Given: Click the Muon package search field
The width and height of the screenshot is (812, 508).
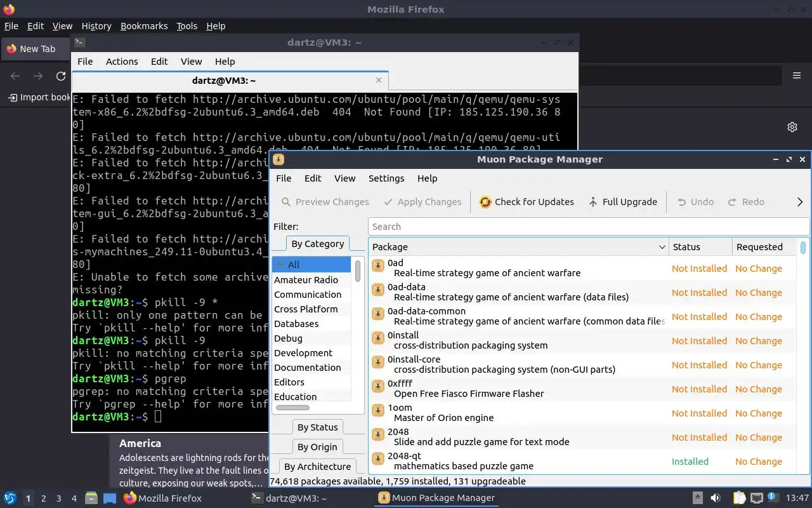Looking at the screenshot, I should (x=589, y=227).
